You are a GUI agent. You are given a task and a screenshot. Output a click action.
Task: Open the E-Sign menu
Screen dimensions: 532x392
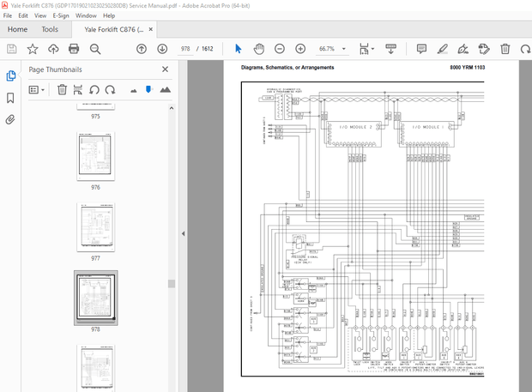(61, 15)
